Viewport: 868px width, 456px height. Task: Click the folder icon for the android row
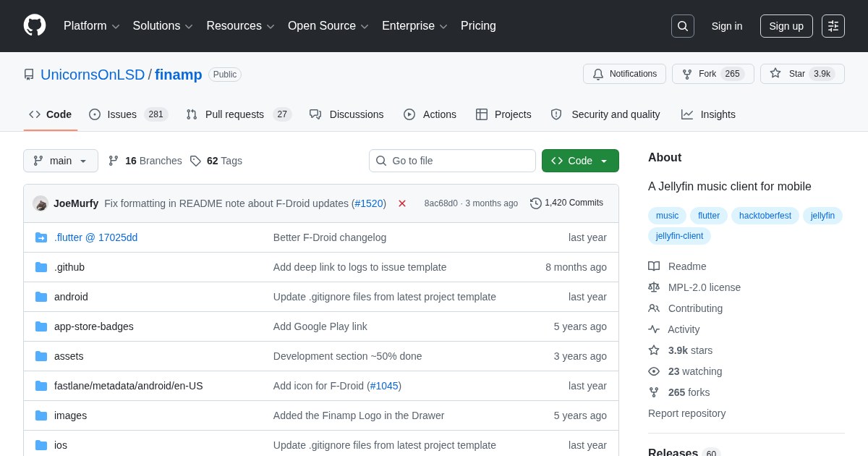coord(41,297)
